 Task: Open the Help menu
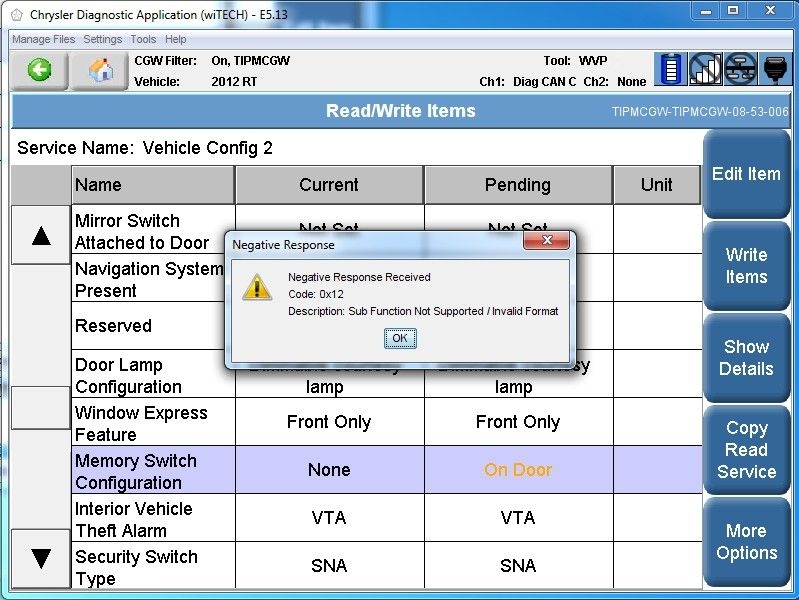(175, 39)
